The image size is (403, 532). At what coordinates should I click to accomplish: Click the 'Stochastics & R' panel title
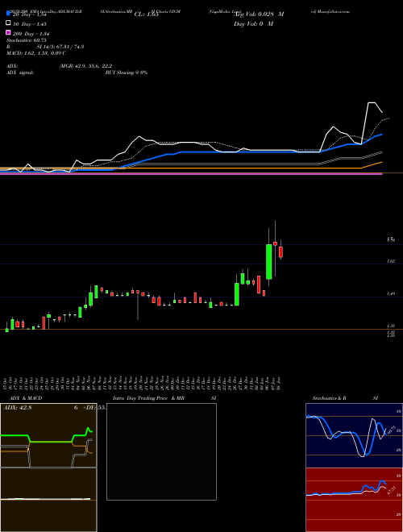[x=330, y=398]
